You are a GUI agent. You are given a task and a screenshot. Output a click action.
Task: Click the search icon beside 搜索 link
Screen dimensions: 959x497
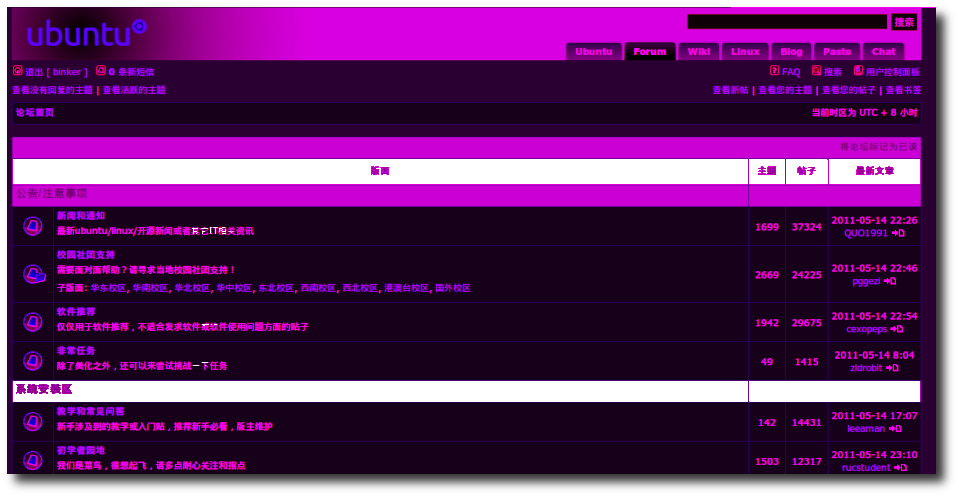point(816,71)
